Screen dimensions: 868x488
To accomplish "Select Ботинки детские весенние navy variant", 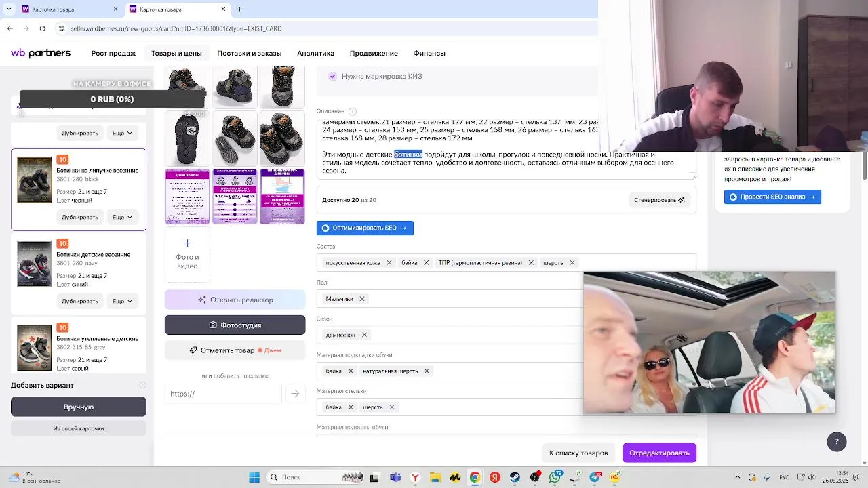I will pyautogui.click(x=79, y=274).
